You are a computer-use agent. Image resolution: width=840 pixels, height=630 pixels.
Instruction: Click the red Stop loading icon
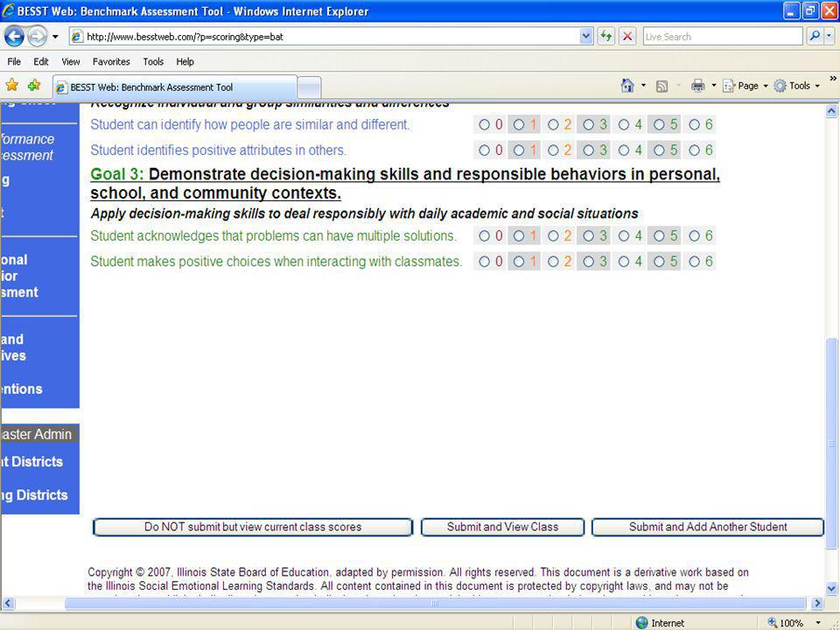tap(627, 37)
